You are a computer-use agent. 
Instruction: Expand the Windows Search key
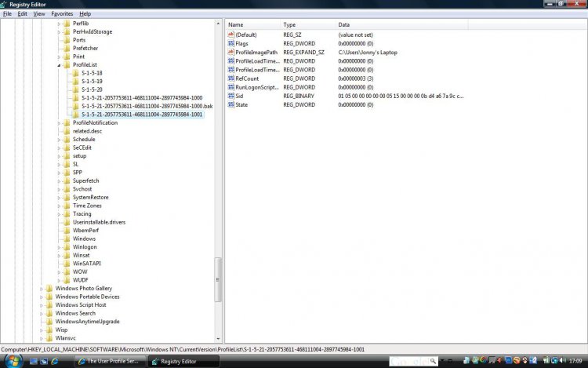[x=42, y=313]
